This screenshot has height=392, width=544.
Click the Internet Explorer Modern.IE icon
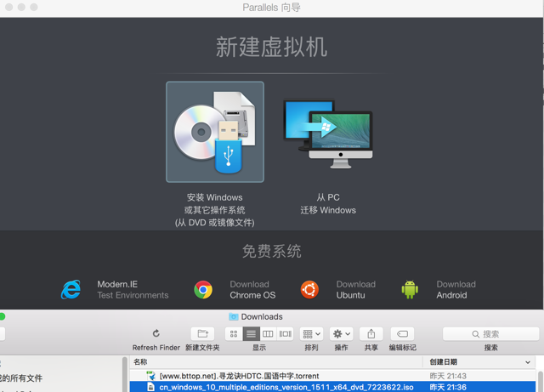pos(71,290)
